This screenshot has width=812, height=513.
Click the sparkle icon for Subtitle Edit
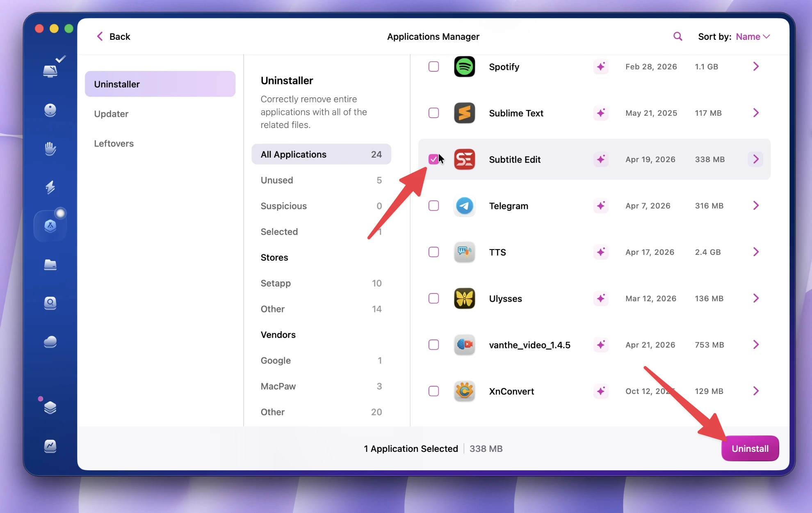601,159
